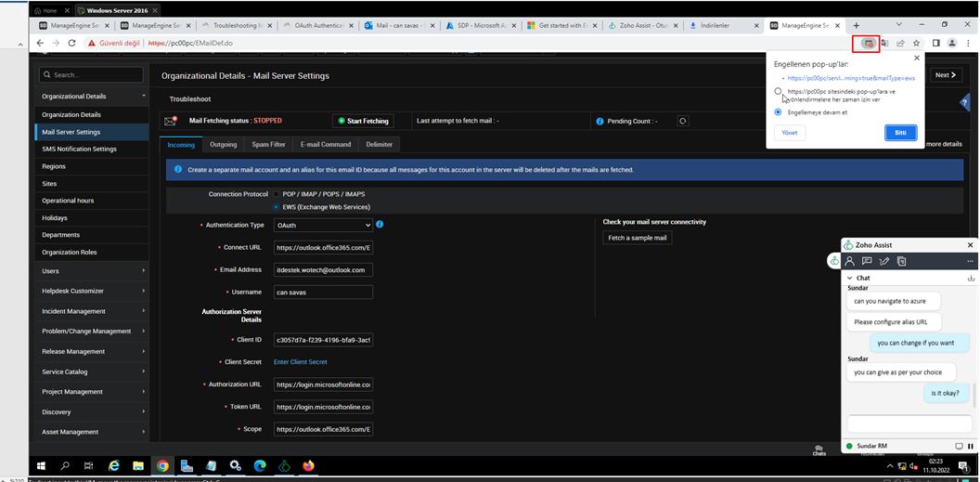Click the Bitti button in pop-up dialog
This screenshot has height=482, width=980.
pyautogui.click(x=900, y=133)
